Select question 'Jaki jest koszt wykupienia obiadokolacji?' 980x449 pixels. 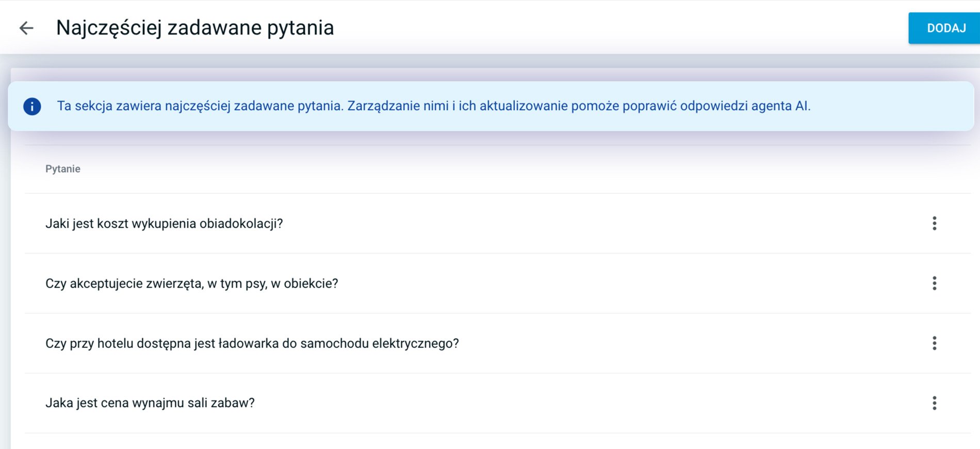(164, 224)
